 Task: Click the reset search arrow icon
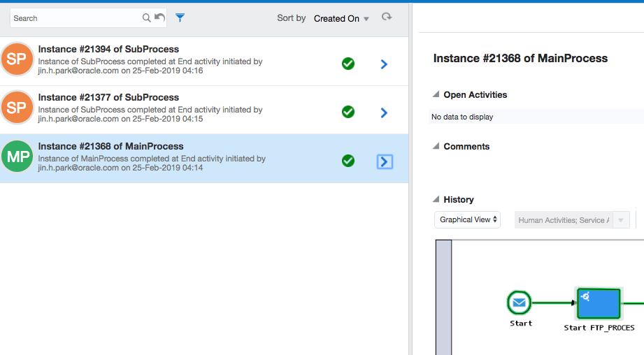159,18
